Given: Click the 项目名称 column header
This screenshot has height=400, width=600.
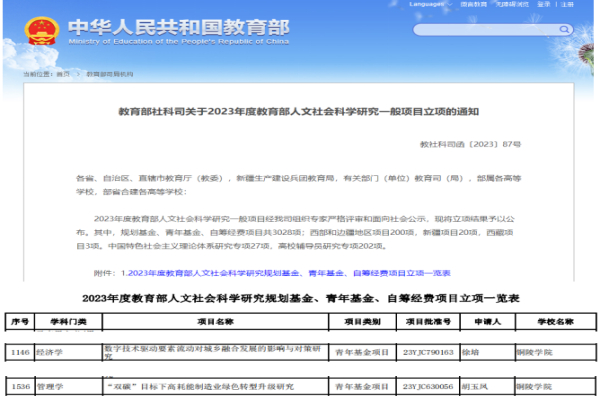Looking at the screenshot, I should click(215, 322).
